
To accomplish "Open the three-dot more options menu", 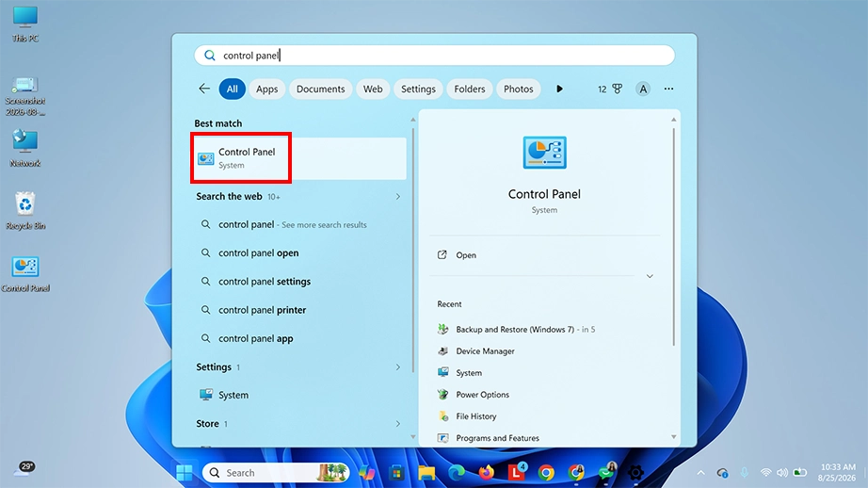I will tap(668, 89).
